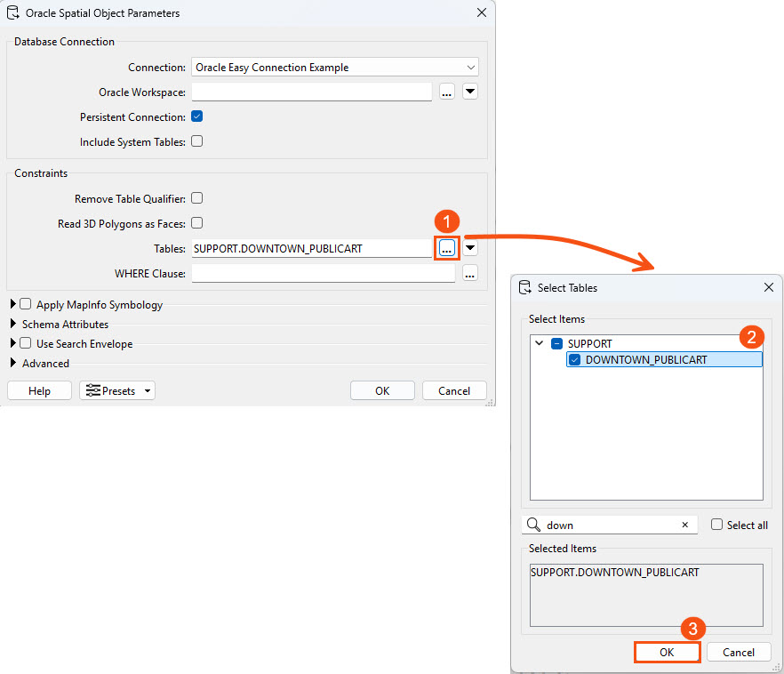The height and width of the screenshot is (674, 784).
Task: Collapse the SUPPORT tree node
Action: tap(538, 341)
